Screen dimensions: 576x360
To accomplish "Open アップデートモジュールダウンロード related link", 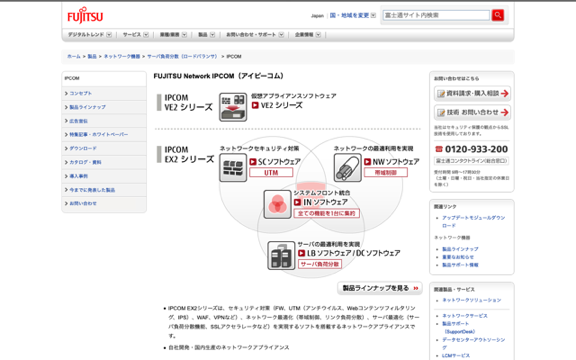I will [474, 222].
